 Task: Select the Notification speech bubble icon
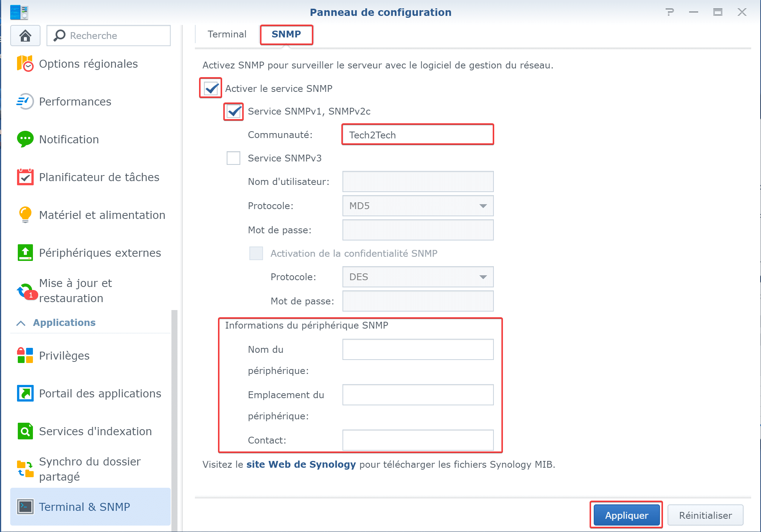tap(25, 139)
